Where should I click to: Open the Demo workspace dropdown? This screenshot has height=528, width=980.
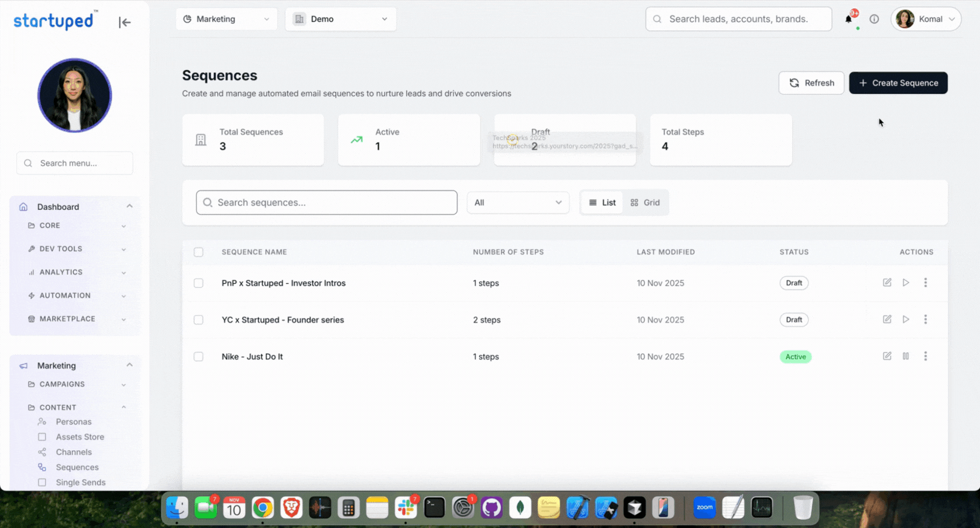click(x=340, y=19)
